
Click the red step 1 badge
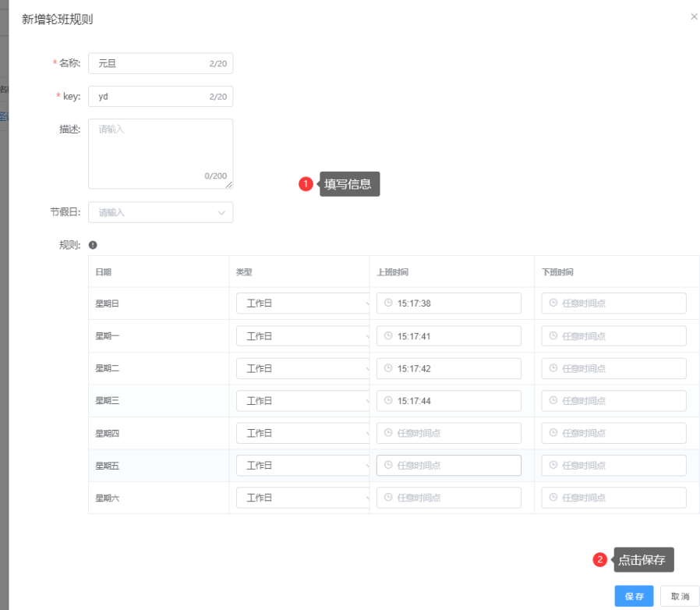306,184
